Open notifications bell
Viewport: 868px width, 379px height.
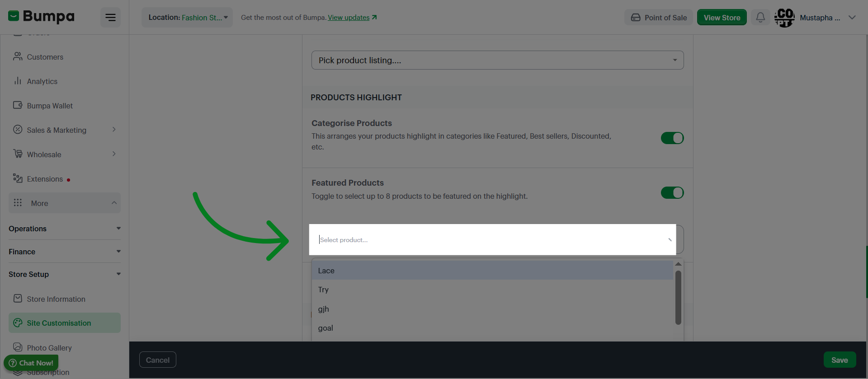[760, 18]
